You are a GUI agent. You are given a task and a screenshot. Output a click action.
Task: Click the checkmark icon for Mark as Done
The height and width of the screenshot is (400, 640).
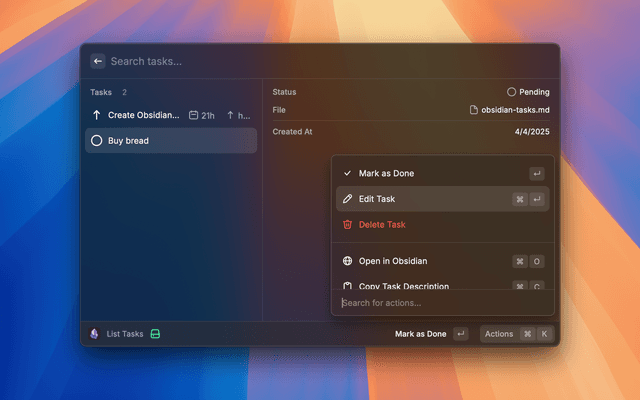click(x=347, y=173)
